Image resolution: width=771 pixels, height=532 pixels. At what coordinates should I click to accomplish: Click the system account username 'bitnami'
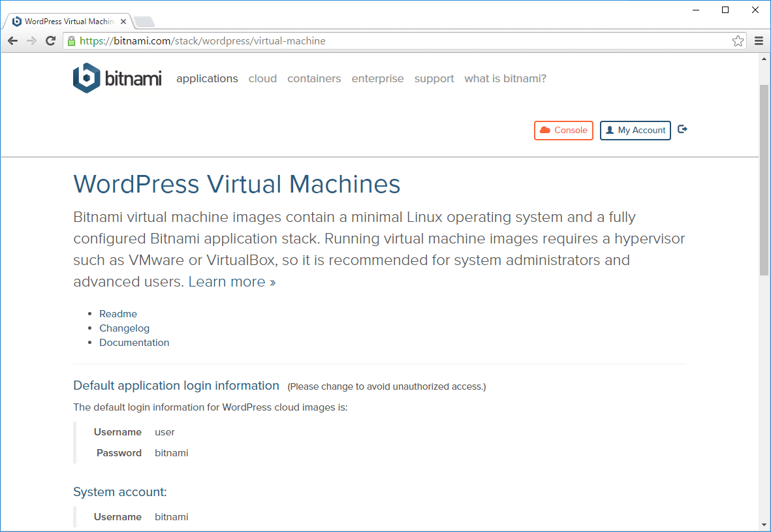[172, 517]
